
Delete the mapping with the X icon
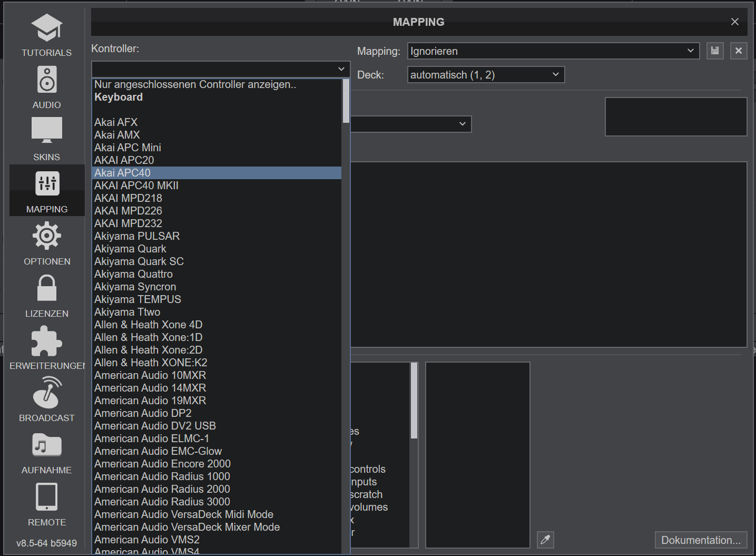click(739, 51)
